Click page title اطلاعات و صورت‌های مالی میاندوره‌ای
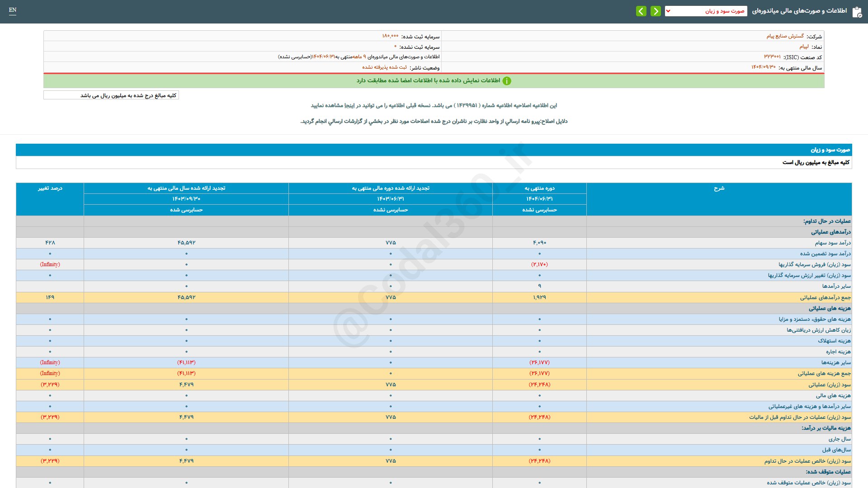The height and width of the screenshot is (488, 868). pos(799,11)
